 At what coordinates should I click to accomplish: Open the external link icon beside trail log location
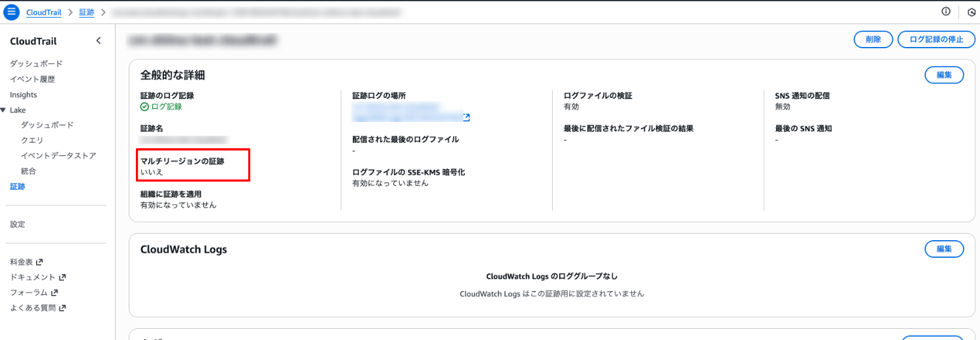tap(466, 117)
